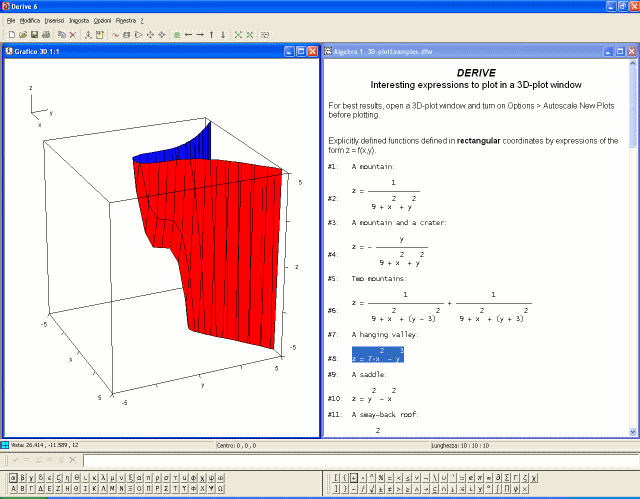Open the Imposta menu
The height and width of the screenshot is (499, 640).
(79, 20)
